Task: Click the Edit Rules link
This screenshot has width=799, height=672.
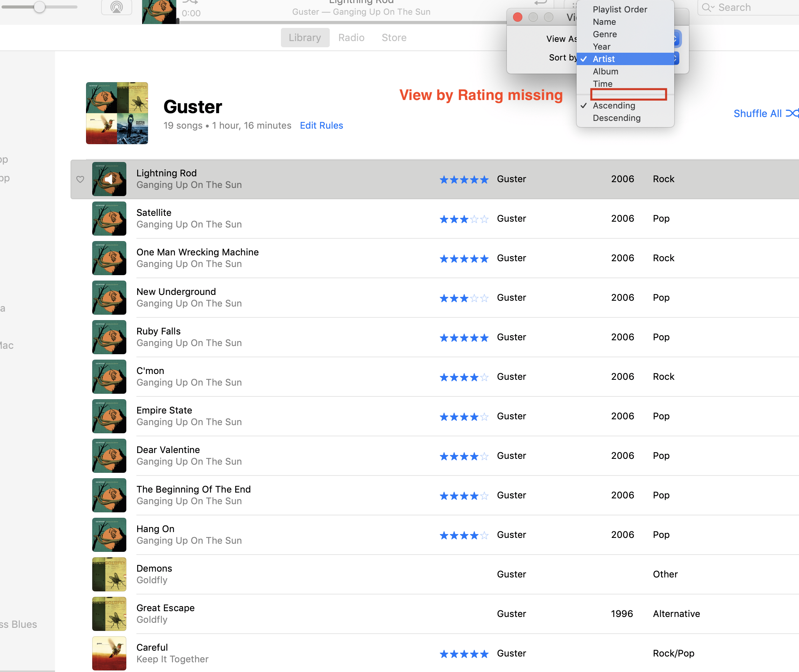Action: [x=321, y=126]
